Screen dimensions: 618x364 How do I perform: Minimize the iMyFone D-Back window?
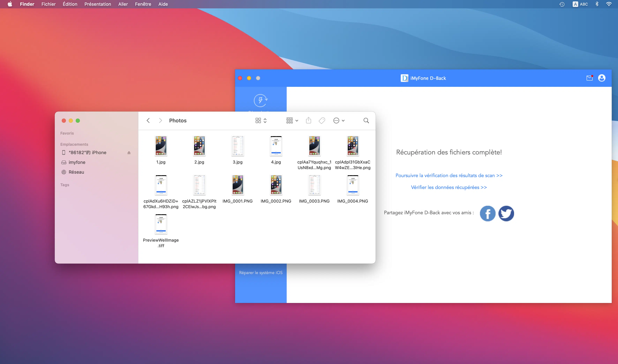tap(249, 78)
